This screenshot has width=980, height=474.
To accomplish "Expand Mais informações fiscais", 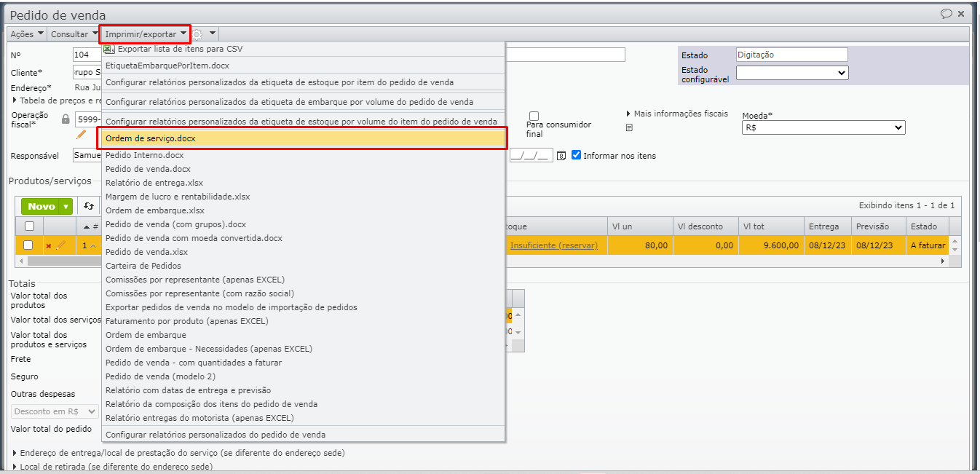I will tap(677, 114).
